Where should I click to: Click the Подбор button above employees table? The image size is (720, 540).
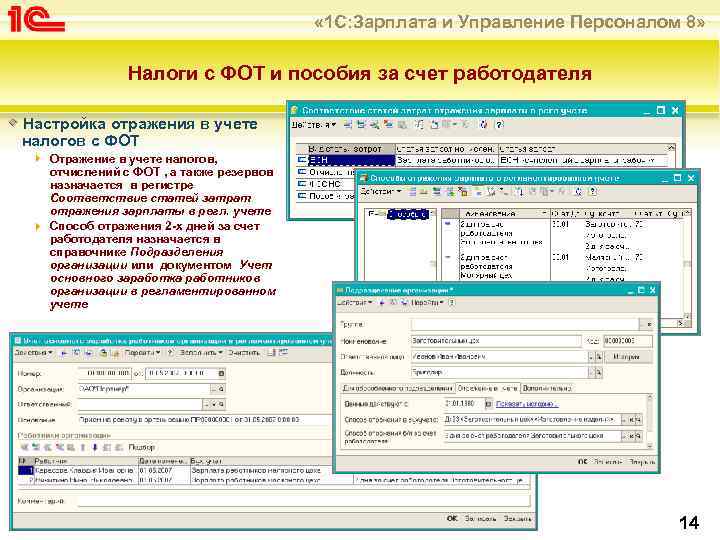pos(141,447)
